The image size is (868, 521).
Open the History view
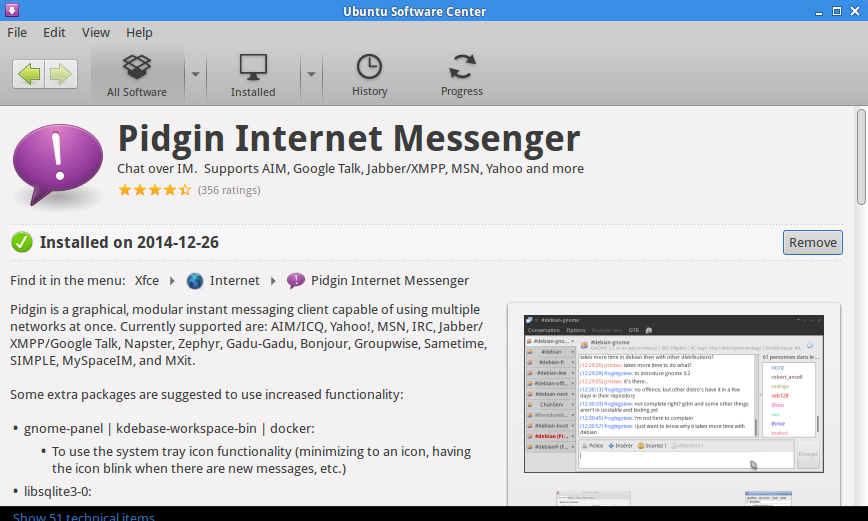[x=369, y=76]
